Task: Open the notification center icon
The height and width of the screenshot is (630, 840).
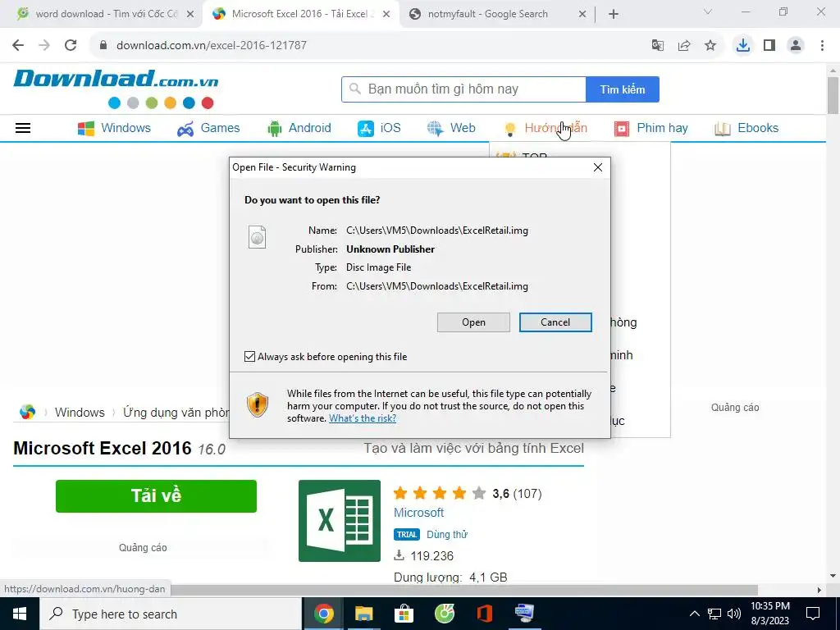Action: point(813,614)
